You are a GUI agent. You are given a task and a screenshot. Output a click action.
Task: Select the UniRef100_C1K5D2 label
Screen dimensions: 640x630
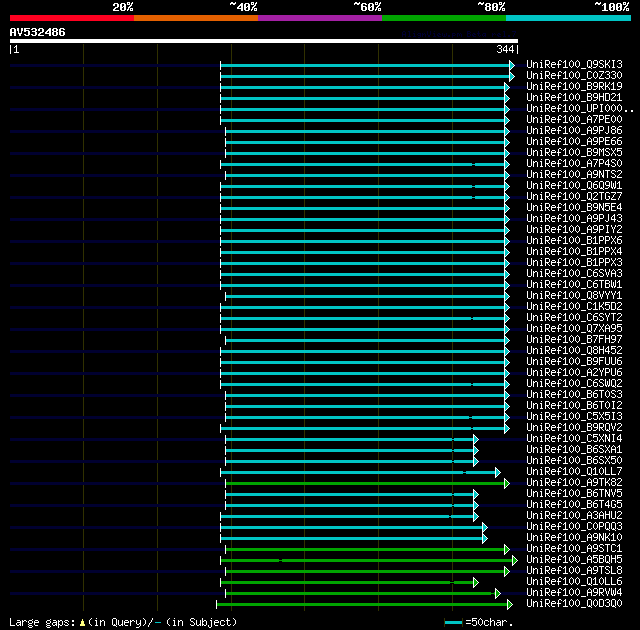(574, 307)
